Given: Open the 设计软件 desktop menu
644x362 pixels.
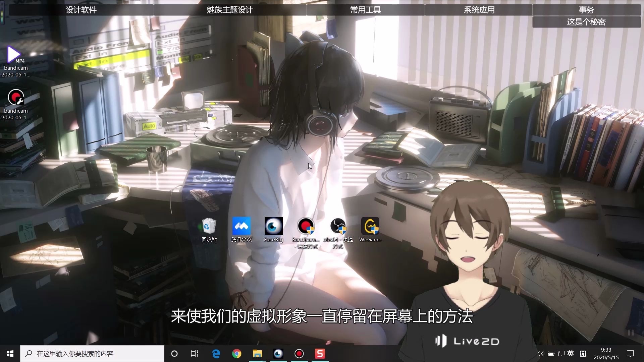Looking at the screenshot, I should tap(81, 10).
